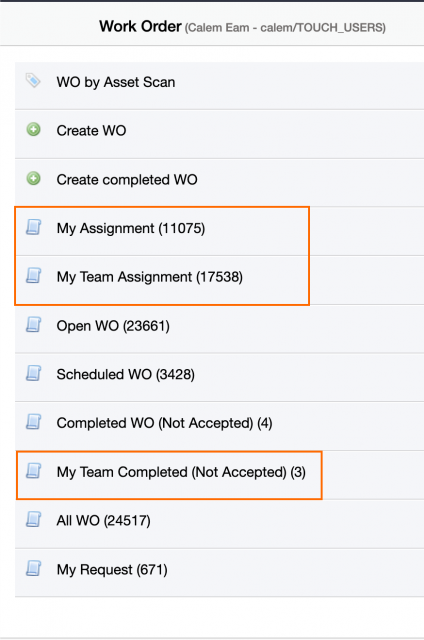Click scroll icon beside My Team Completed

(33, 471)
